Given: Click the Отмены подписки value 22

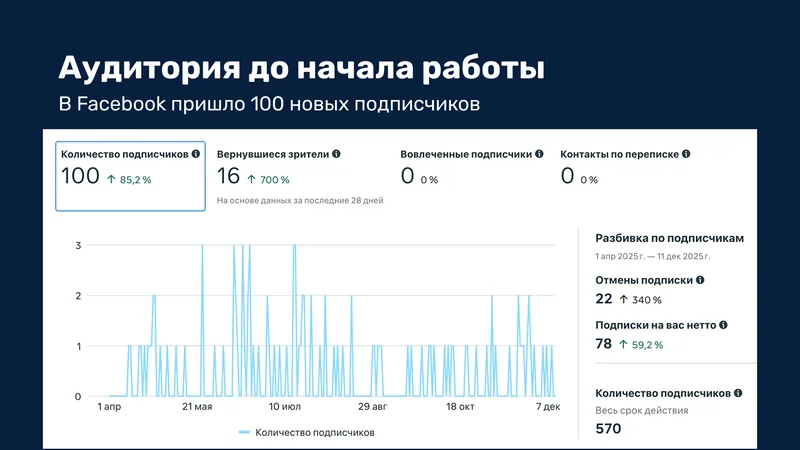Looking at the screenshot, I should pyautogui.click(x=604, y=298).
